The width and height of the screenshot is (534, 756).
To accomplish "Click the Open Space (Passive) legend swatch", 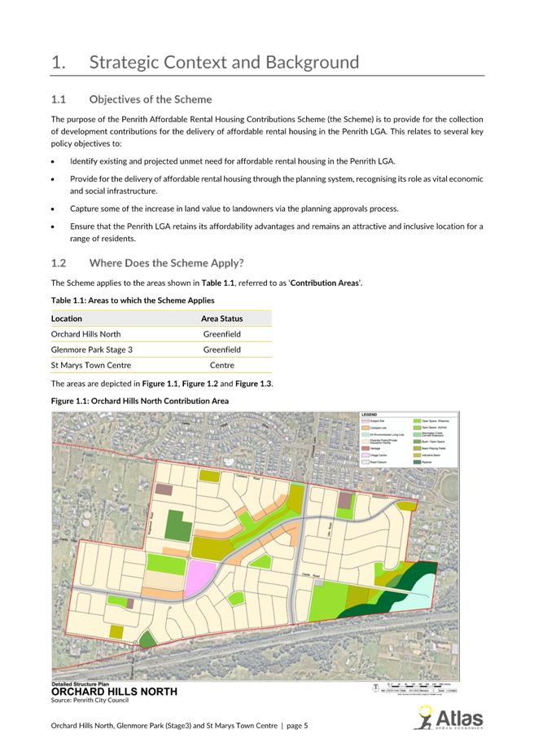I will pyautogui.click(x=418, y=421).
